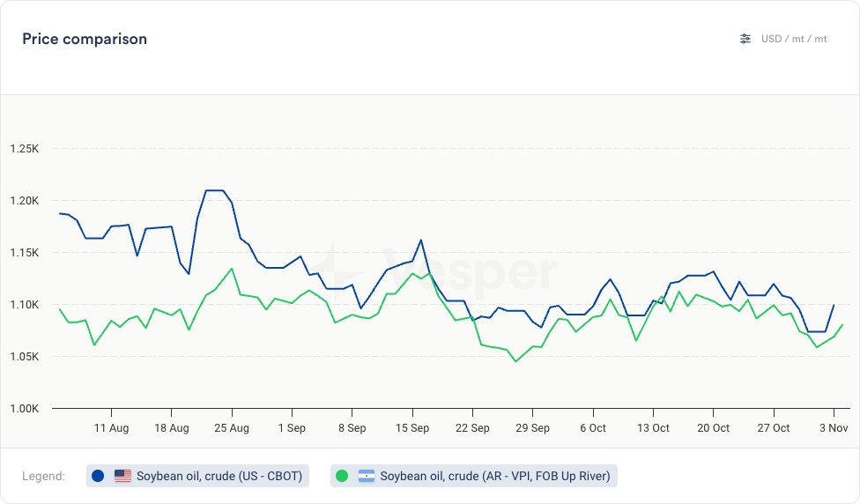
Task: Click the Argentina flag icon in legend
Action: point(367,476)
